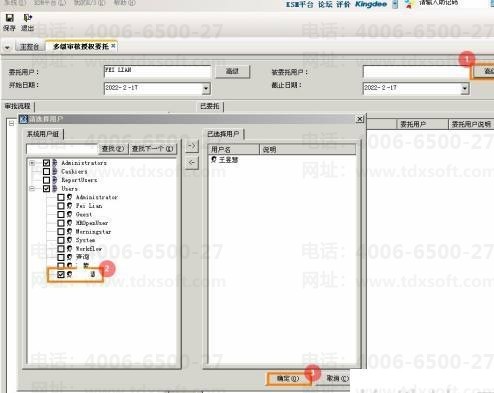The height and width of the screenshot is (393, 494).
Task: Open the tab list dropdown arrow
Action: (x=7, y=48)
